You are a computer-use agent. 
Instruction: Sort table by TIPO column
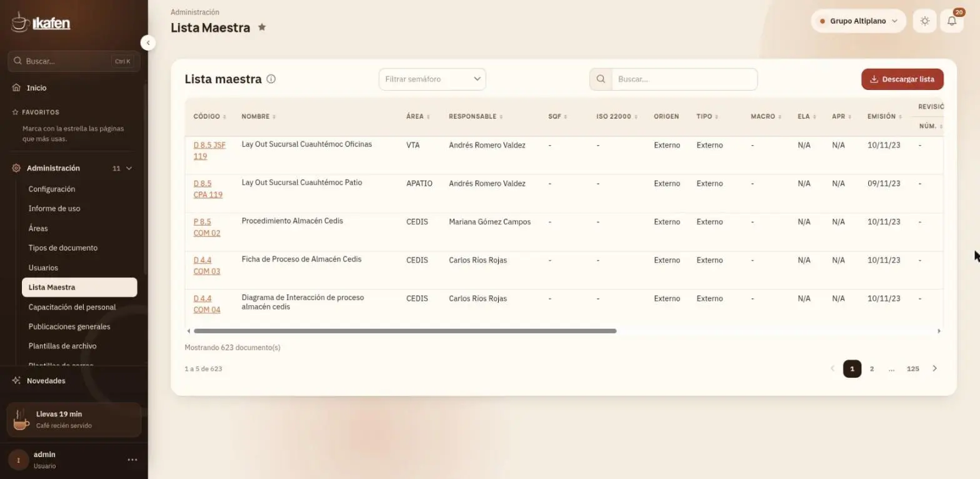click(x=707, y=116)
